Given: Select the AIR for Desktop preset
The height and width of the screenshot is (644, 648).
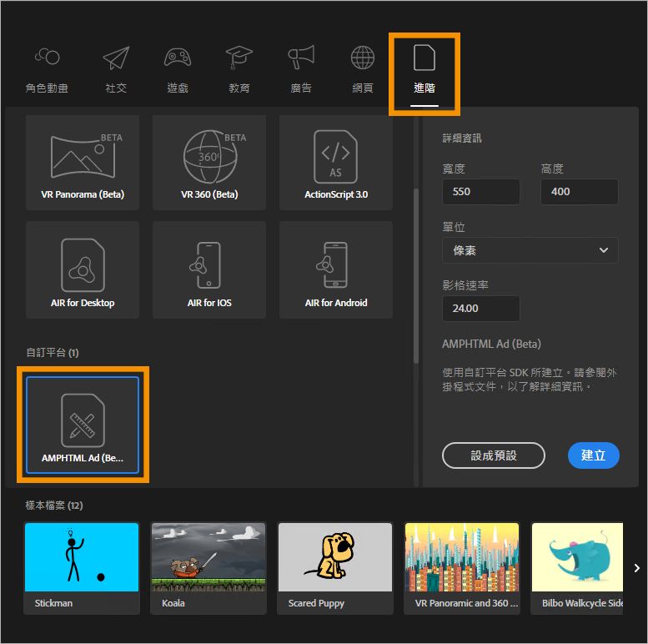Looking at the screenshot, I should click(83, 270).
